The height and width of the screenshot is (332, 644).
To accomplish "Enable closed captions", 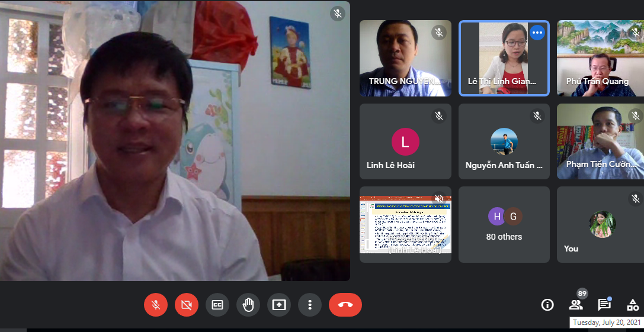I will (217, 305).
